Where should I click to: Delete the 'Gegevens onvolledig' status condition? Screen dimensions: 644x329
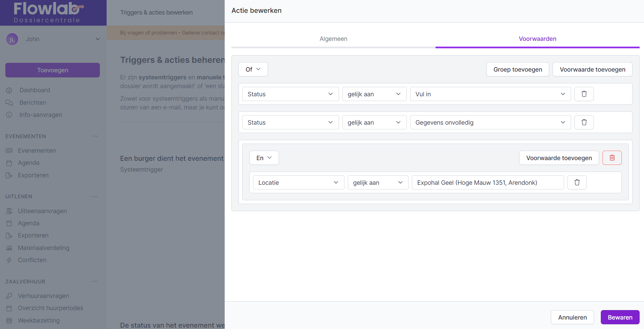point(584,122)
